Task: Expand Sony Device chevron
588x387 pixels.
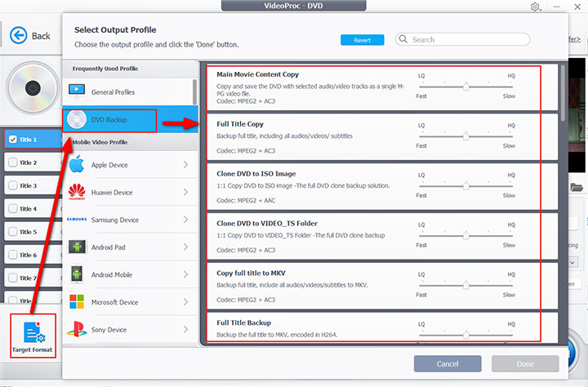Action: tap(185, 329)
